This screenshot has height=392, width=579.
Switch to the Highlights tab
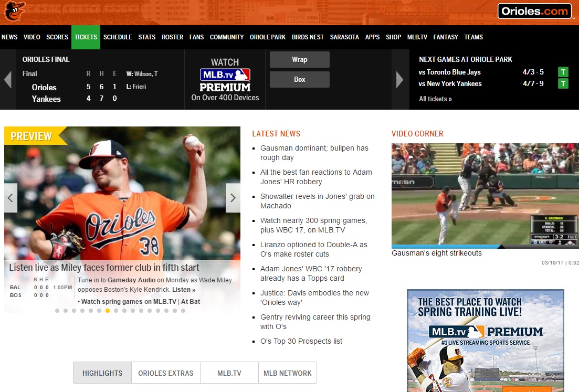[x=102, y=373]
